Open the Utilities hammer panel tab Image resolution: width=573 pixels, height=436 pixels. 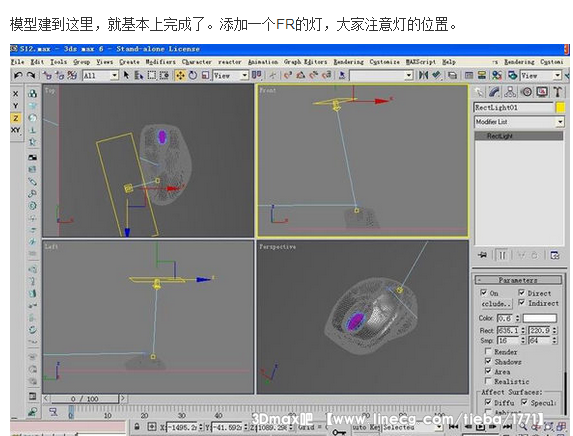tap(558, 92)
